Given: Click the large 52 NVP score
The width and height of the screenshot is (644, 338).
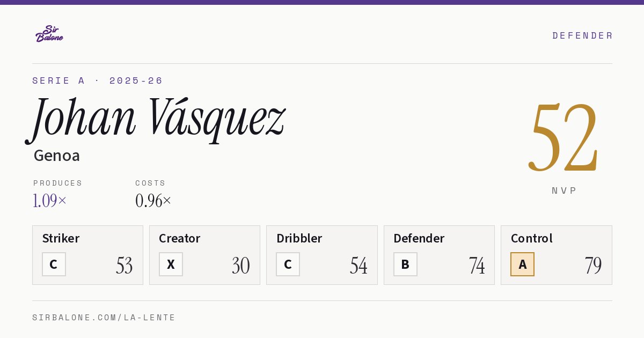Looking at the screenshot, I should click(563, 137).
